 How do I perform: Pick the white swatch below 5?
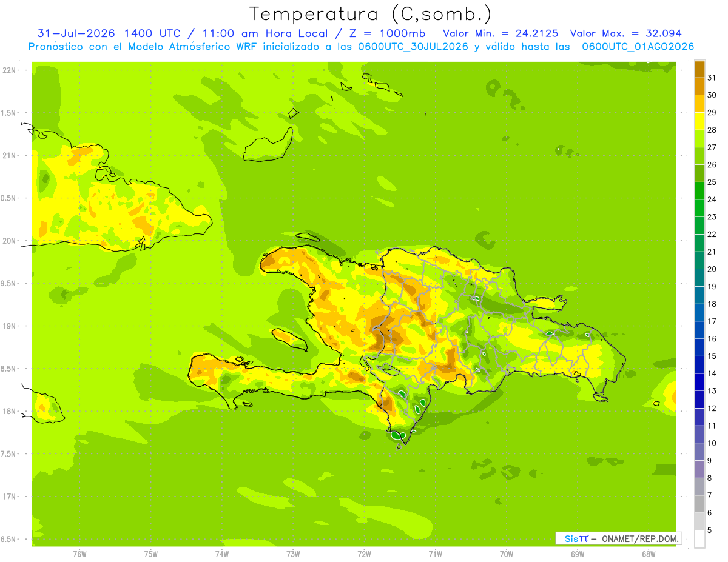[x=699, y=539]
